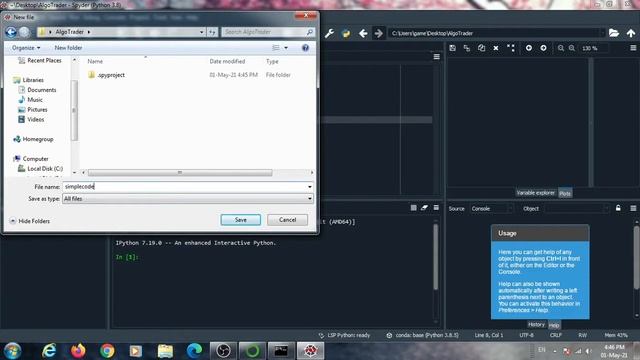Show previous plot arrow icon
Image resolution: width=640 pixels, height=360 pixels.
(x=529, y=48)
